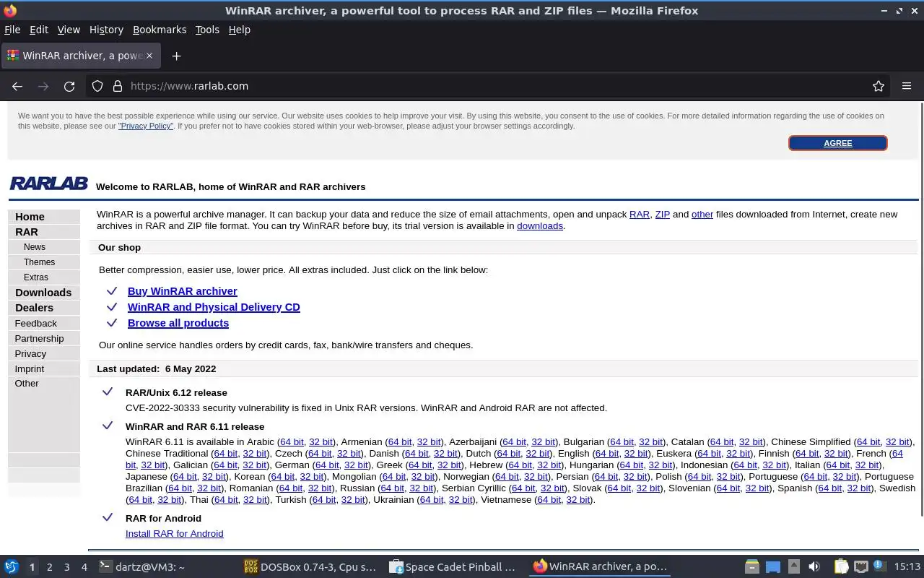This screenshot has width=924, height=578.
Task: Click the blue show desktop icon
Action: pyautogui.click(x=772, y=567)
